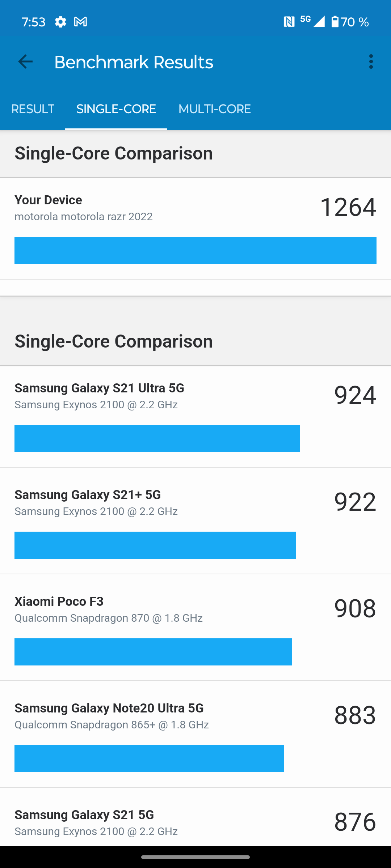The width and height of the screenshot is (391, 868).
Task: Tap the Gmail notification icon
Action: (80, 22)
